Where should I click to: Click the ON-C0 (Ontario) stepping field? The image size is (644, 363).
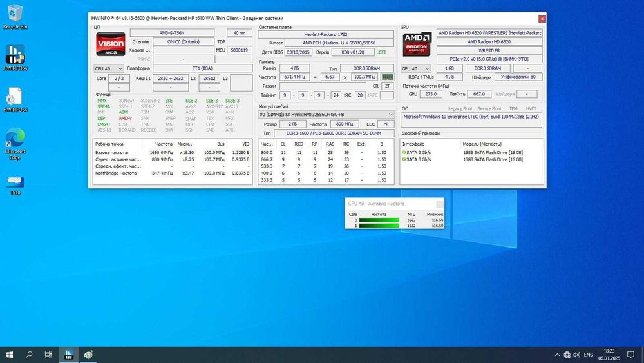183,41
